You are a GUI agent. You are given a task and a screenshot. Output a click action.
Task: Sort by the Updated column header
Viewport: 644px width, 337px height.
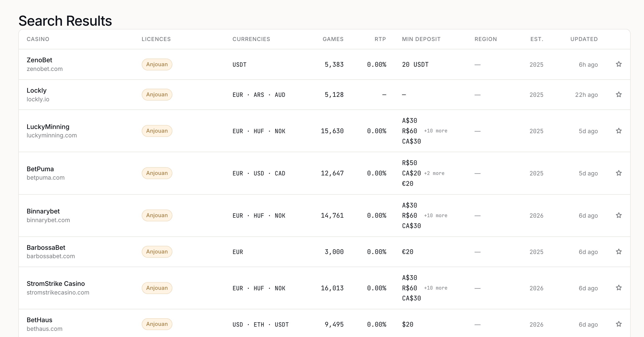584,39
